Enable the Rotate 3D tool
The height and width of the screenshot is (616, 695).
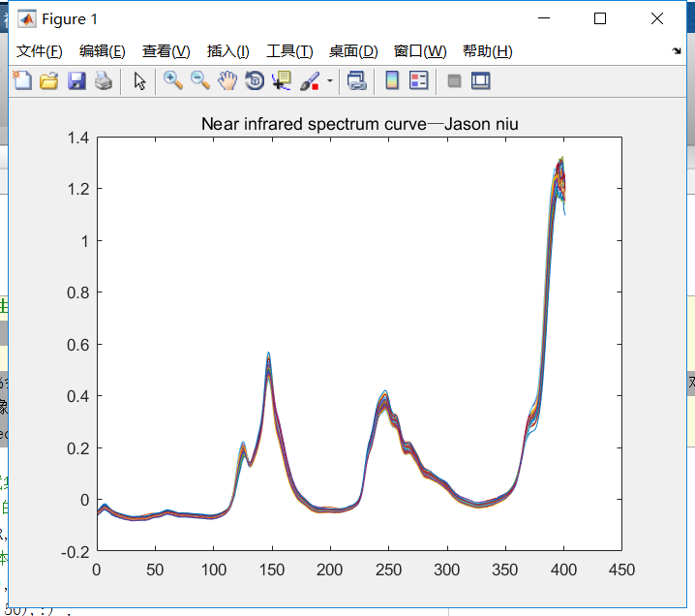tap(255, 81)
